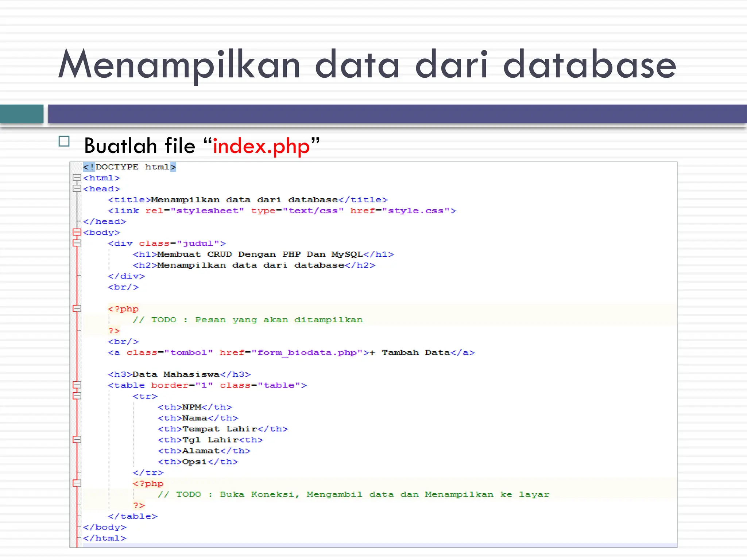
Task: Click the <h2>Menampilkan data dari database line
Action: click(x=254, y=265)
